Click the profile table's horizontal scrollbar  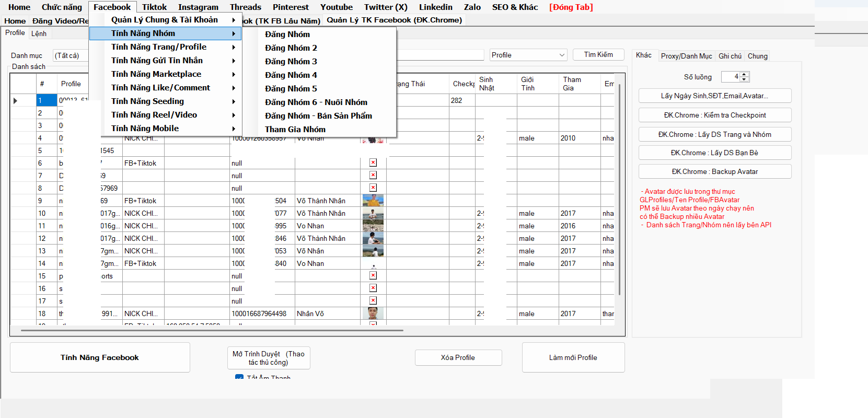[x=212, y=330]
